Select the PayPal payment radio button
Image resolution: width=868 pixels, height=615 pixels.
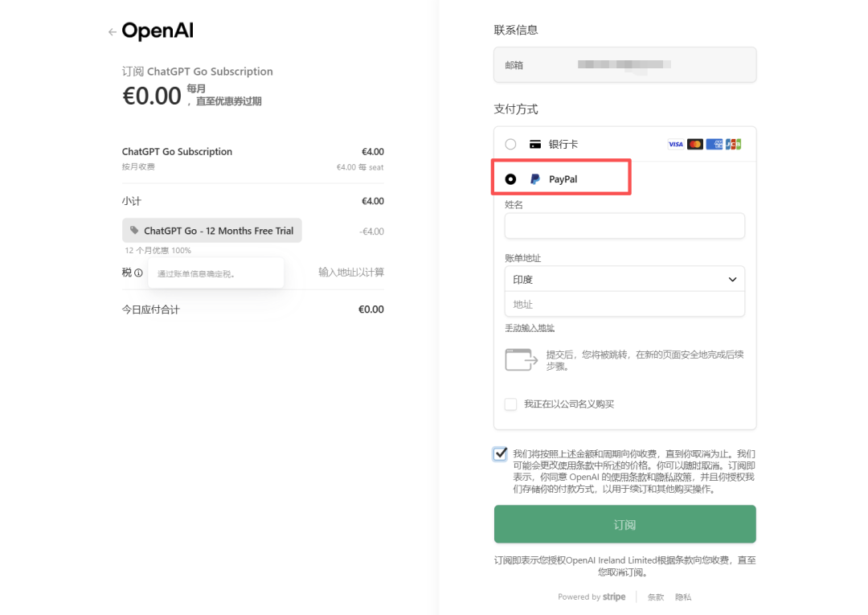[x=510, y=178]
